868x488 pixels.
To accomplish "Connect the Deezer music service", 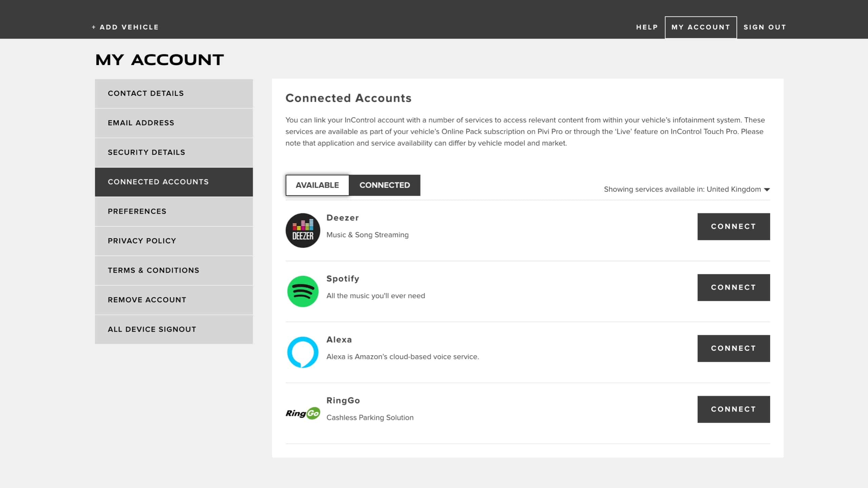I will coord(733,226).
